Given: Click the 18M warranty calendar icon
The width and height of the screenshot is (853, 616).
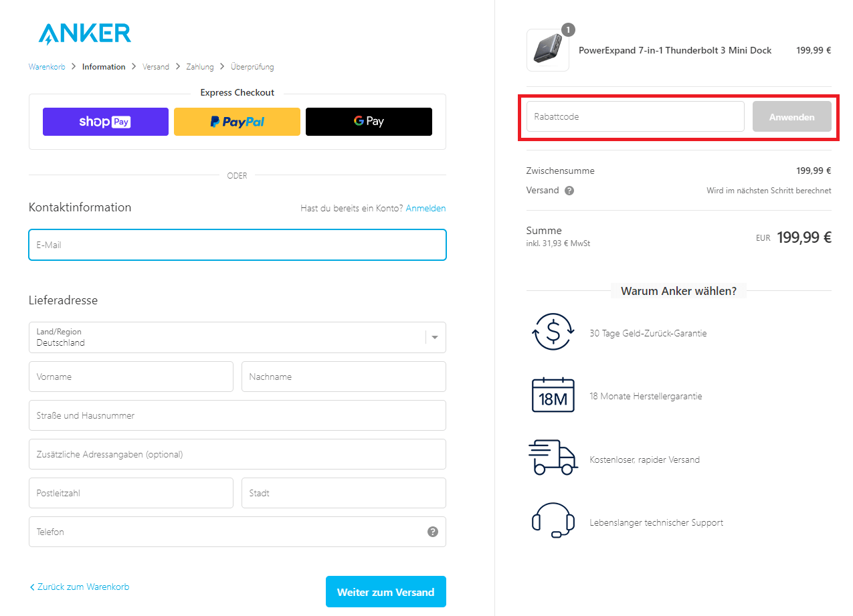Looking at the screenshot, I should (x=553, y=395).
